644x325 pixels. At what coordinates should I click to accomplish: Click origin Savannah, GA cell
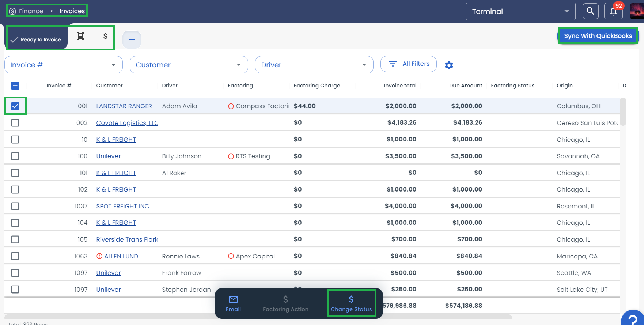pos(578,156)
